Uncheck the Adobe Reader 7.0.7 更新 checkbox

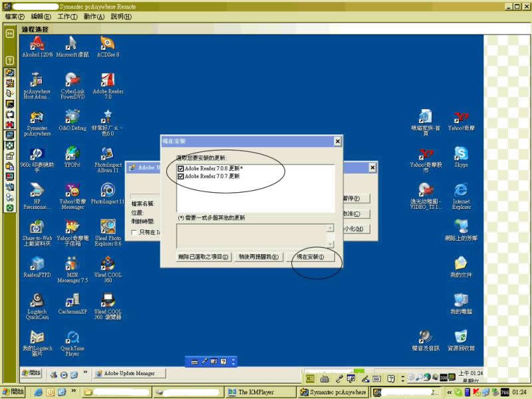(180, 176)
